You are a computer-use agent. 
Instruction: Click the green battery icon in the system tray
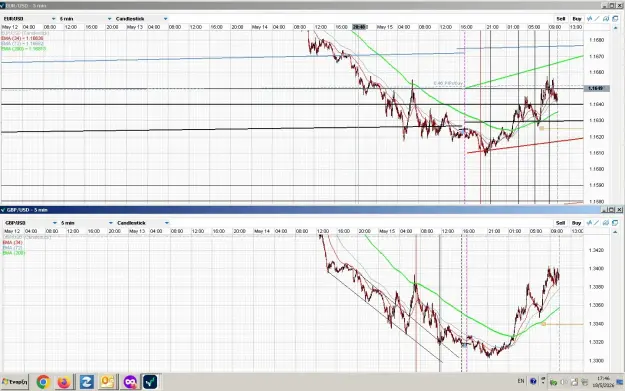(554, 383)
